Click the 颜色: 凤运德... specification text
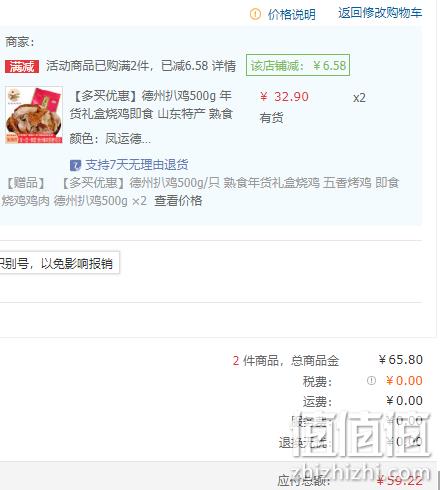 click(x=110, y=138)
